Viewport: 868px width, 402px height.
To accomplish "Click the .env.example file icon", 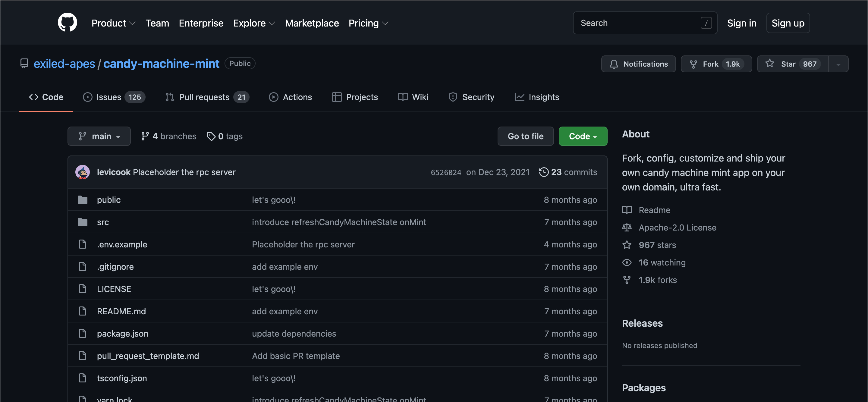I will pos(83,244).
